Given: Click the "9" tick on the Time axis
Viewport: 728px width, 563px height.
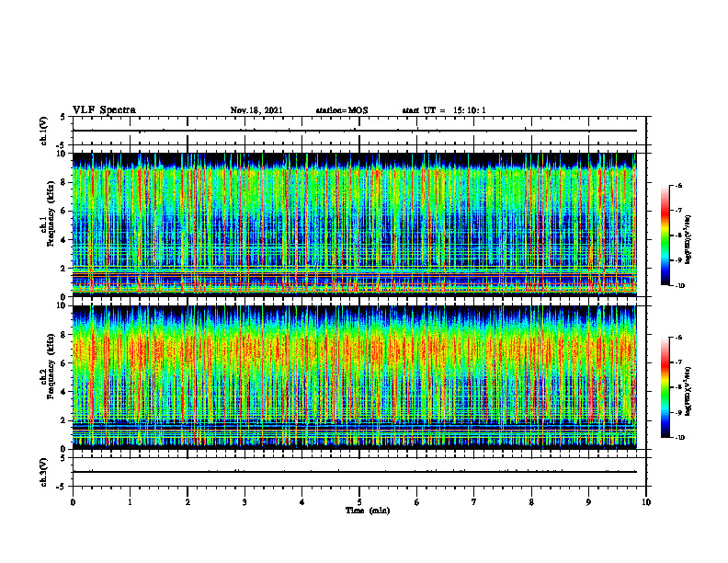Looking at the screenshot, I should pyautogui.click(x=588, y=502).
